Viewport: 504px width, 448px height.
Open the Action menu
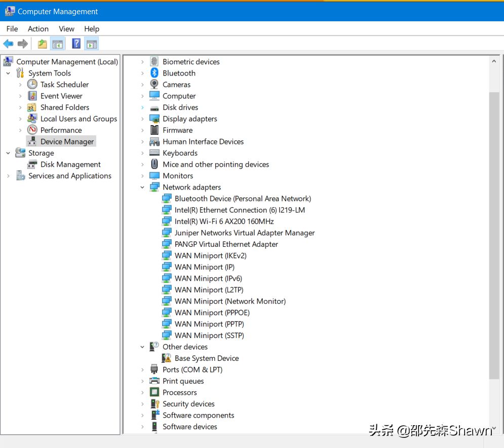coord(38,29)
